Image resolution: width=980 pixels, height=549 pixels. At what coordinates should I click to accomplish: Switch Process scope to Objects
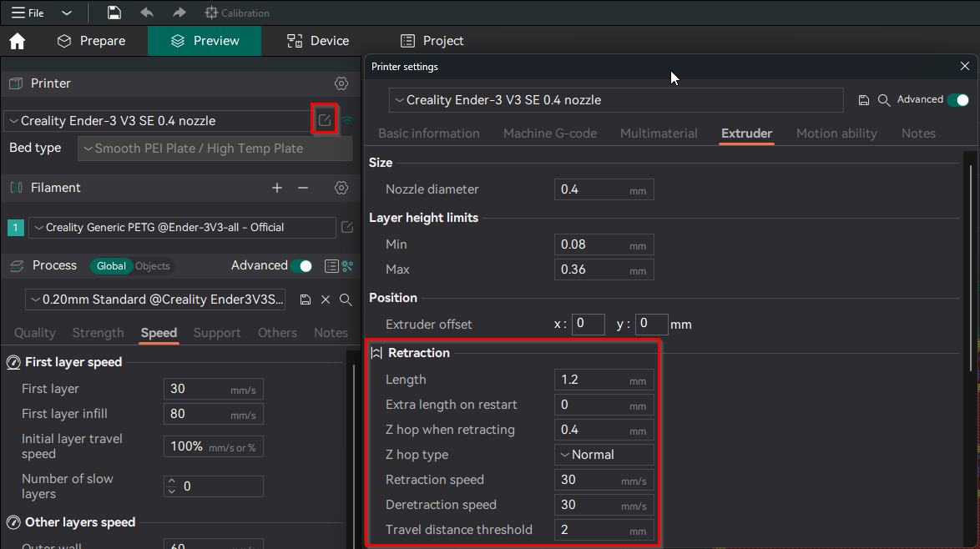tap(153, 266)
